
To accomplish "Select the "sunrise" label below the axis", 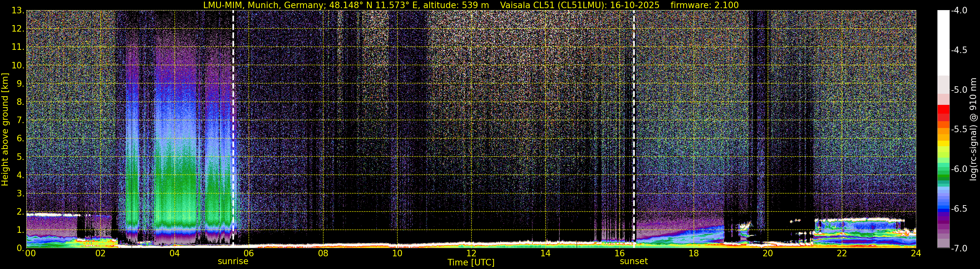I will (x=233, y=262).
